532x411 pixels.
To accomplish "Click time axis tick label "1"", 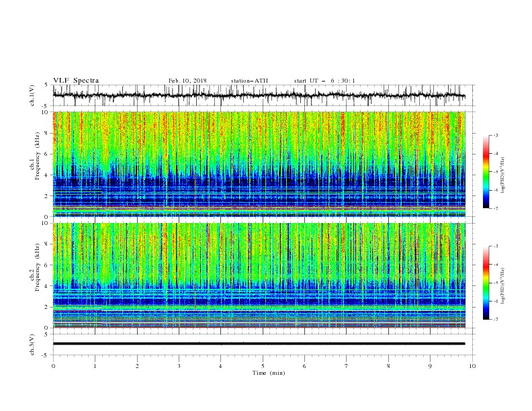I will (x=95, y=366).
